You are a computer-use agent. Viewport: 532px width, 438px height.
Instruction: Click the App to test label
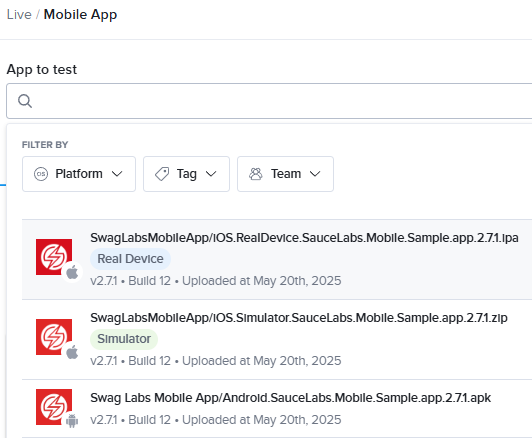point(42,70)
